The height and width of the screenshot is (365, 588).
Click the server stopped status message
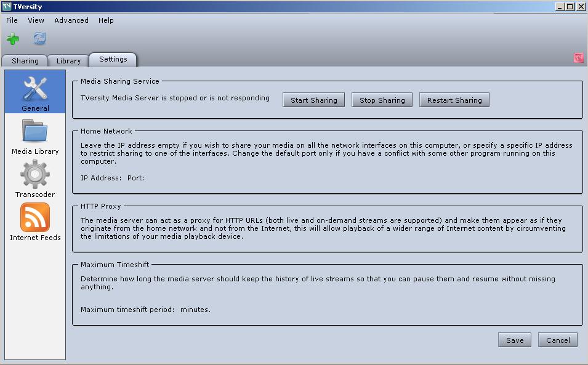(175, 98)
